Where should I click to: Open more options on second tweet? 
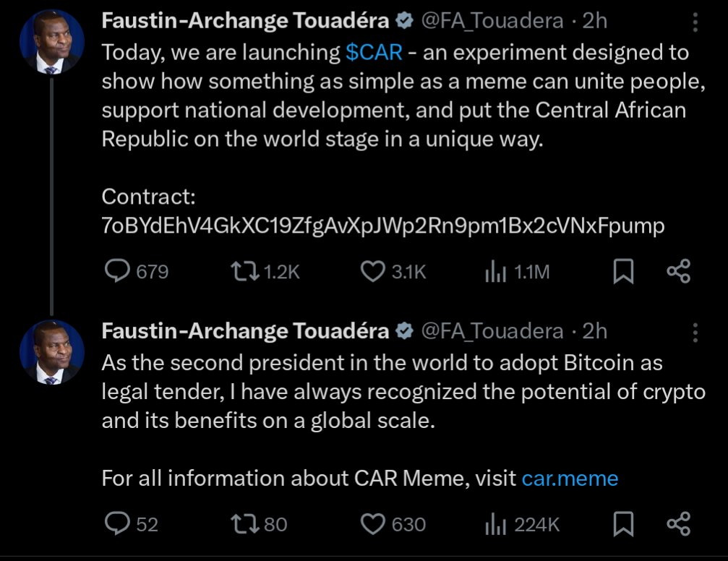695,333
